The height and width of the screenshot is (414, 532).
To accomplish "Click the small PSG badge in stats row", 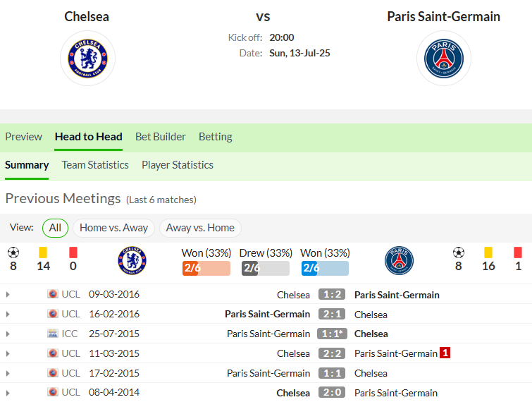I will (399, 260).
